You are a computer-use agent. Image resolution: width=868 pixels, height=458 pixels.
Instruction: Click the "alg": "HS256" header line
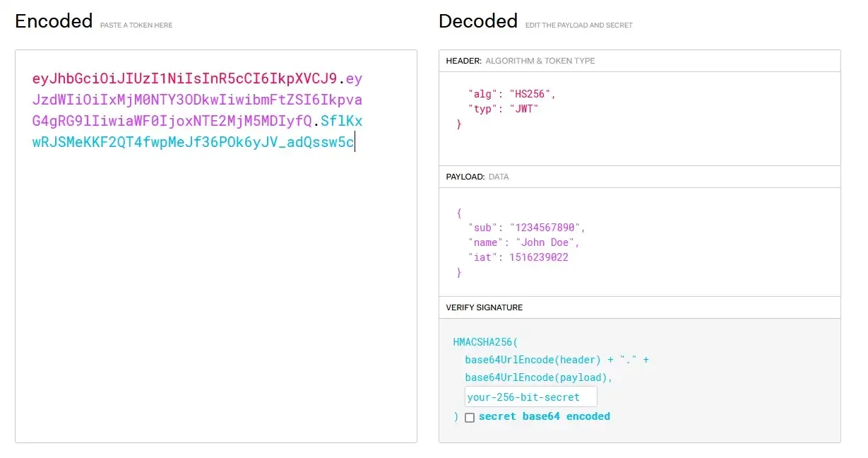tap(512, 93)
